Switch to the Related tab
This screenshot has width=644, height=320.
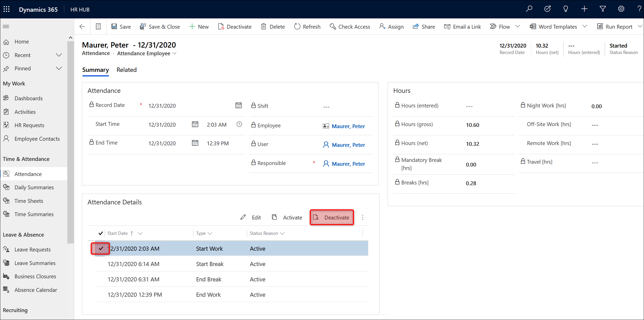(x=126, y=70)
